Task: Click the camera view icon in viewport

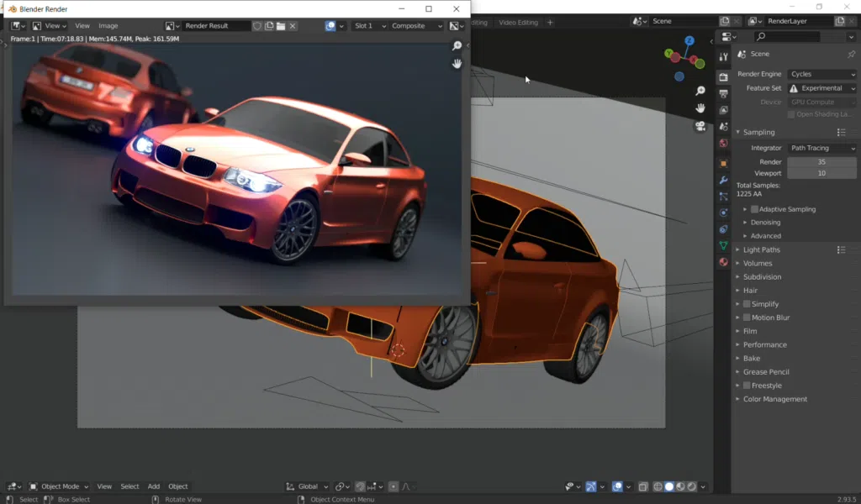Action: (700, 127)
